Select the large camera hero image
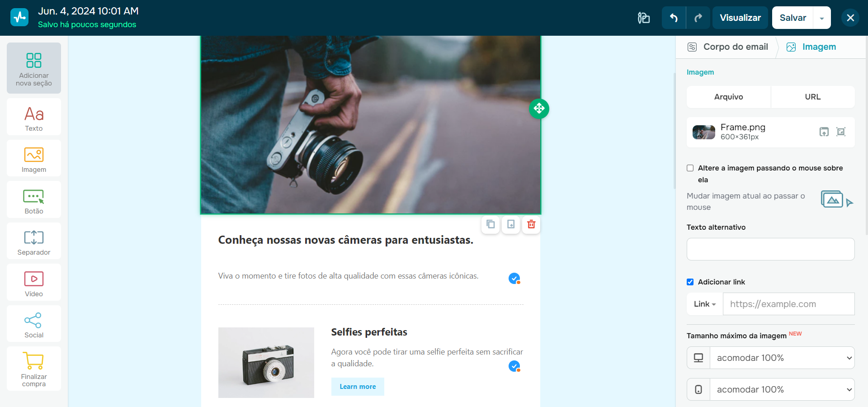Viewport: 868px width, 407px height. coord(371,124)
